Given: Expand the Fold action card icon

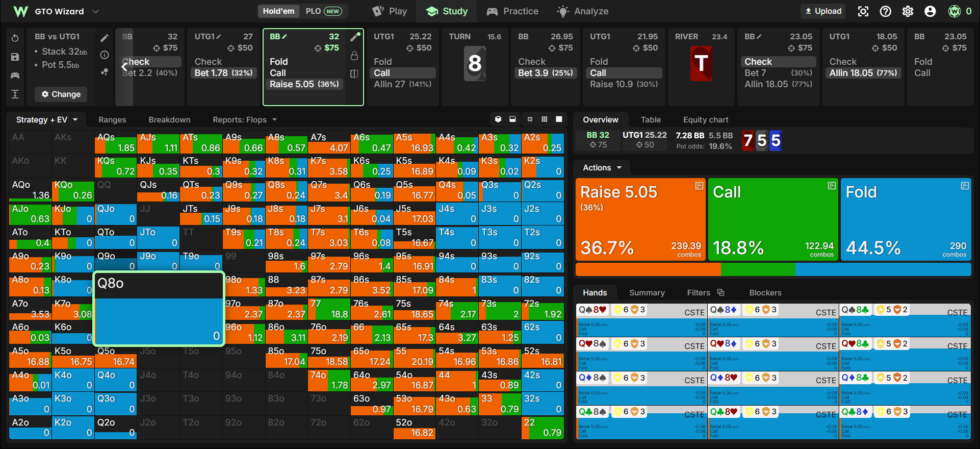Looking at the screenshot, I should [965, 186].
